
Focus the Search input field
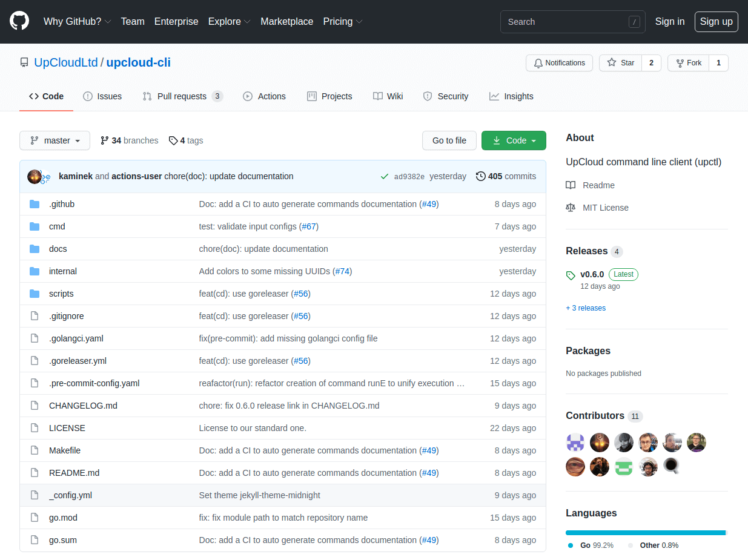pyautogui.click(x=573, y=22)
